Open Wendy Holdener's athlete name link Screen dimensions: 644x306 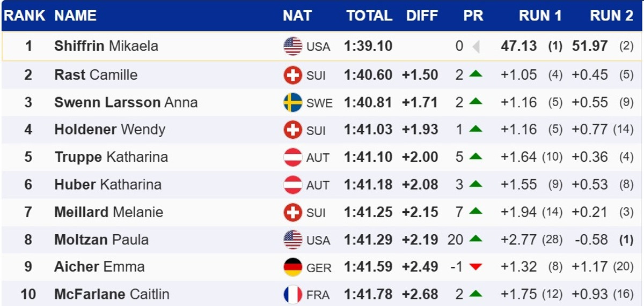tap(109, 129)
